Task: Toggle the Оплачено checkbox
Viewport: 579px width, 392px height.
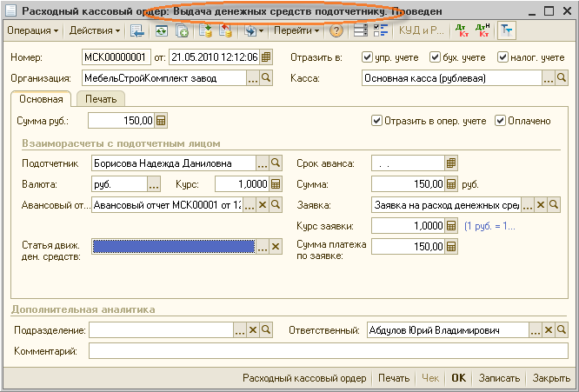Action: 500,121
